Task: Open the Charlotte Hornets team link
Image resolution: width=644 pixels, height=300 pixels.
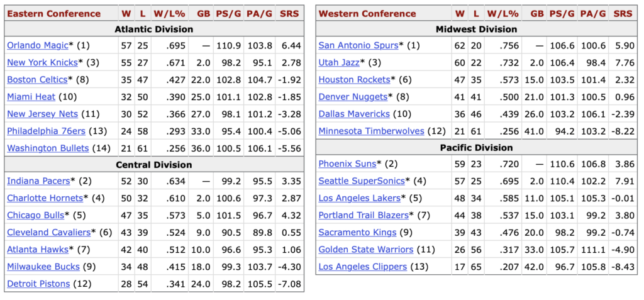Action: [x=45, y=198]
